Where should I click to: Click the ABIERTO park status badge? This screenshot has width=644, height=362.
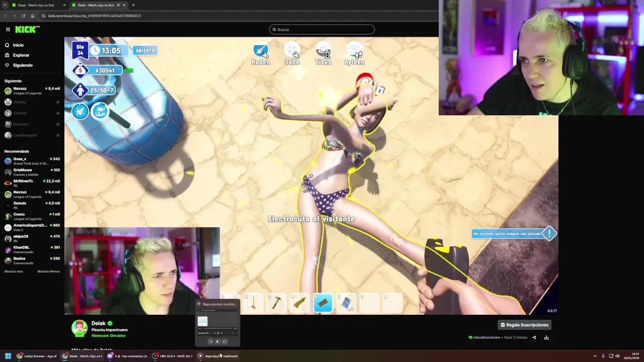coord(145,51)
